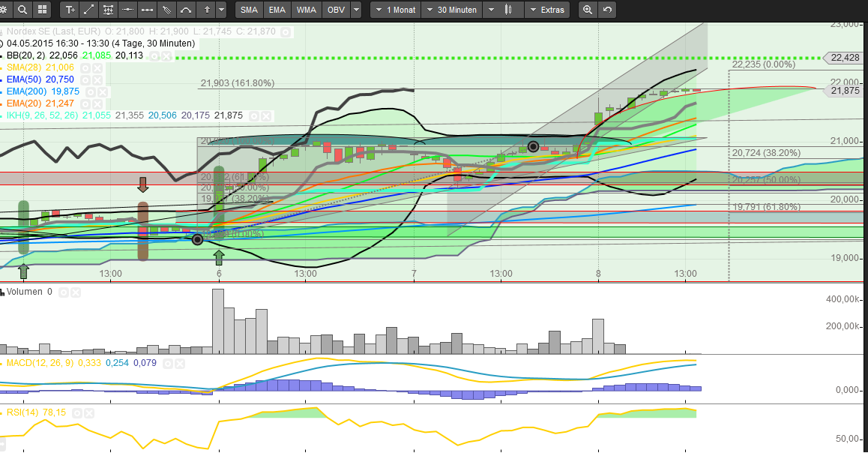Click the SMA(28) legend label
Image resolution: width=868 pixels, height=459 pixels.
[x=25, y=67]
